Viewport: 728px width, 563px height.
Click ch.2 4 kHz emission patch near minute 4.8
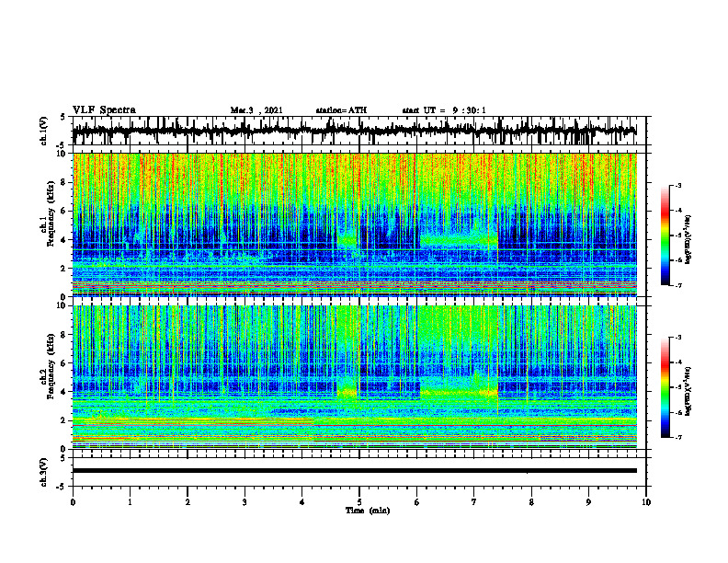pos(347,393)
